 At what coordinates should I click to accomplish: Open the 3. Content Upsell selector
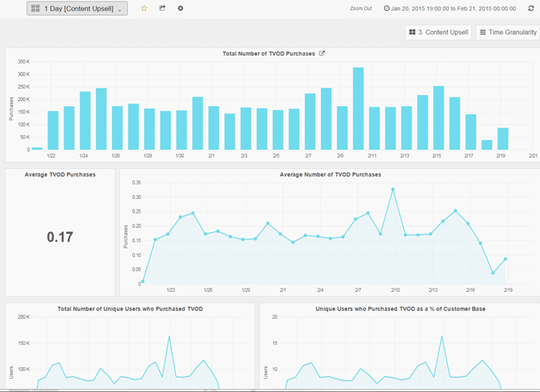point(437,32)
